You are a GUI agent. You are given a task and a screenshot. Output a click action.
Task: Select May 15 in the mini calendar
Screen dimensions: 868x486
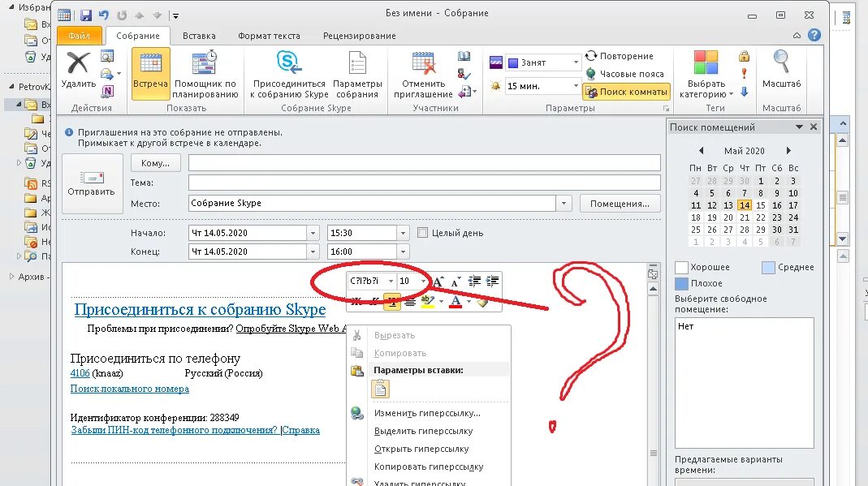point(761,205)
